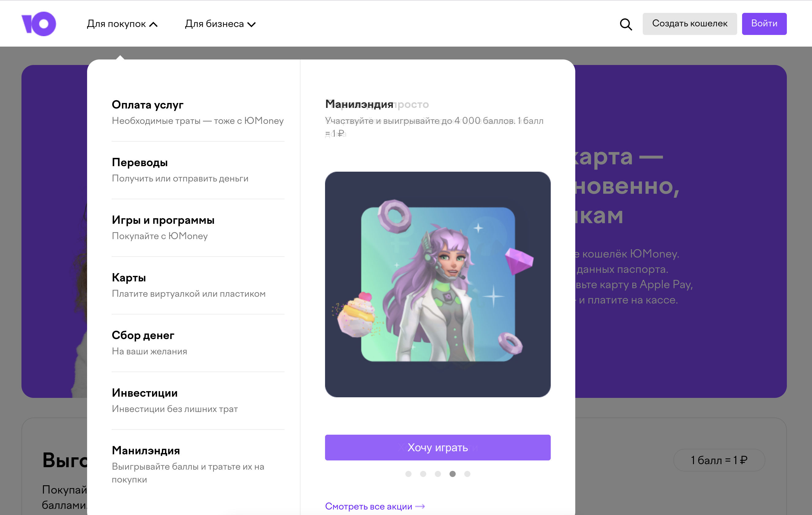The image size is (812, 515).
Task: Open Переводы menu item
Action: click(198, 170)
